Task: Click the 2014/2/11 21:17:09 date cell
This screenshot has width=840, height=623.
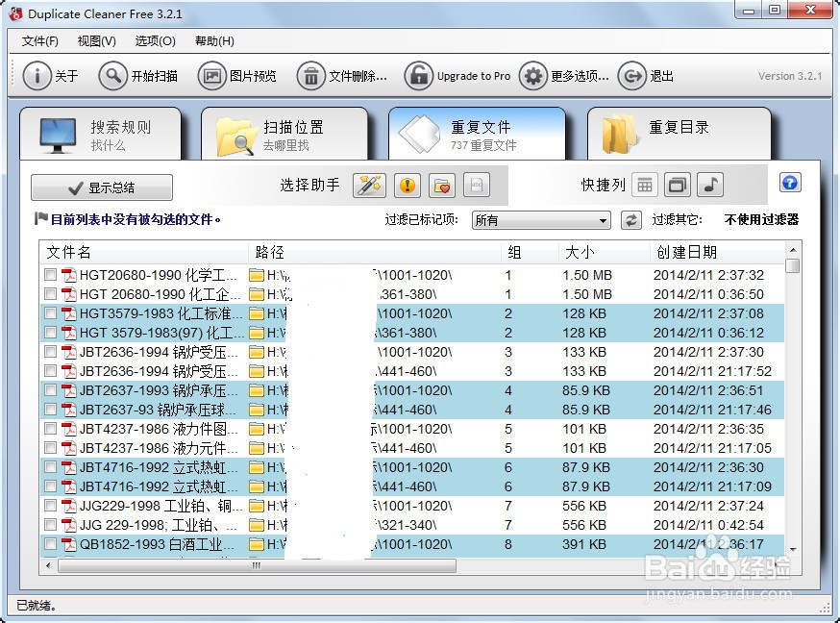Action: click(x=712, y=486)
